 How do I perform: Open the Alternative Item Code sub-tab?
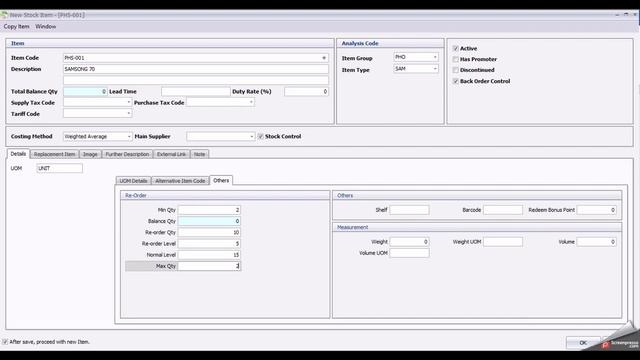tap(180, 181)
